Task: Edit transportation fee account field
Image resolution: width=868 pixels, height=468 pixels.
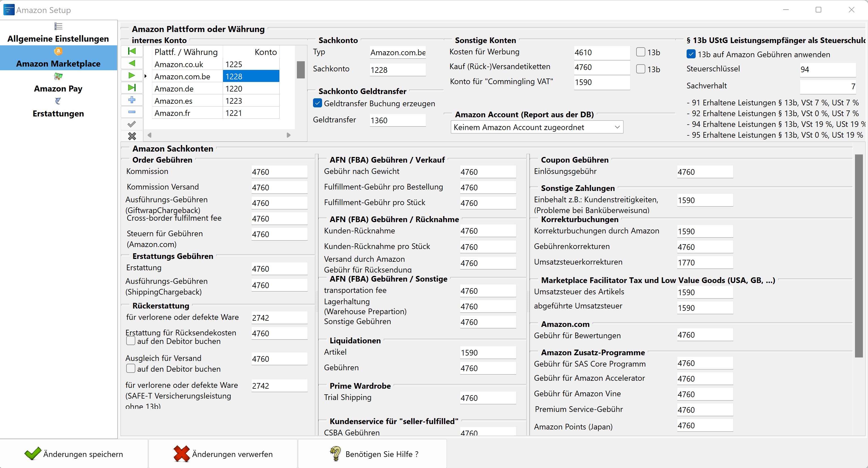Action: pos(488,291)
